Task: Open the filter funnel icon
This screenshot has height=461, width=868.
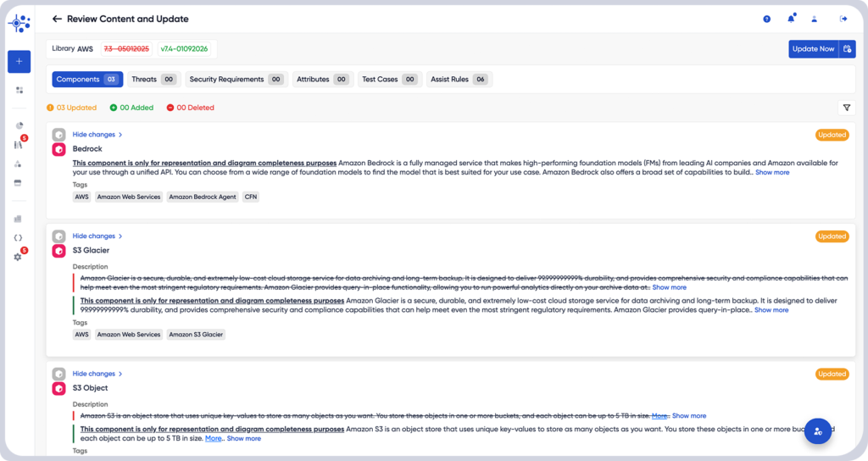Action: coord(846,108)
